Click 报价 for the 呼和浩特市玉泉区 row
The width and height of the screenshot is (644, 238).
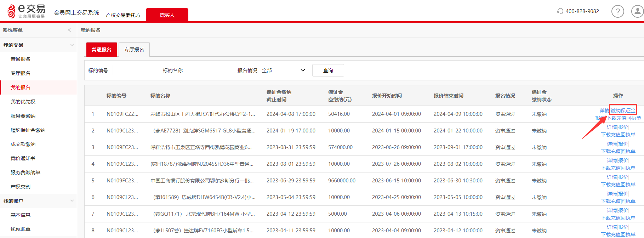[623, 144]
